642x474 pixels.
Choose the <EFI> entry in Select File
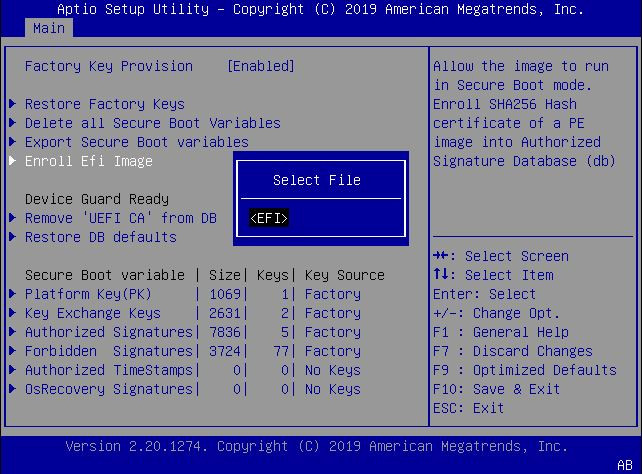tap(269, 218)
